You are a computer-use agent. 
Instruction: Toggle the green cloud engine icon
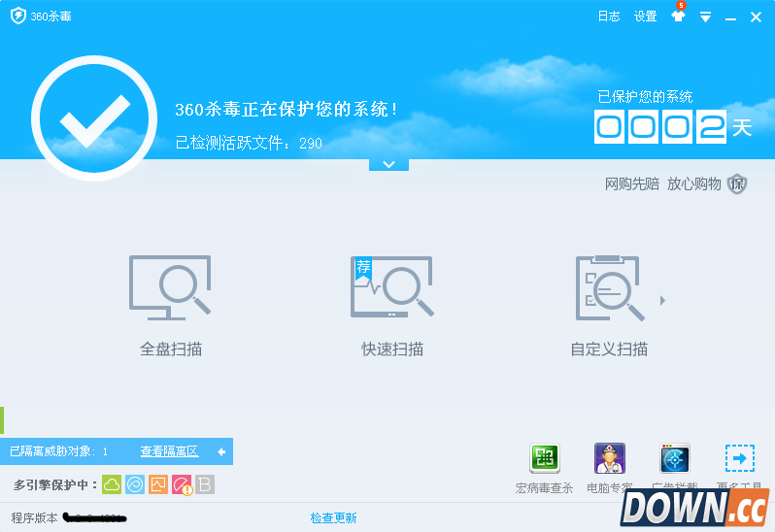point(112,484)
